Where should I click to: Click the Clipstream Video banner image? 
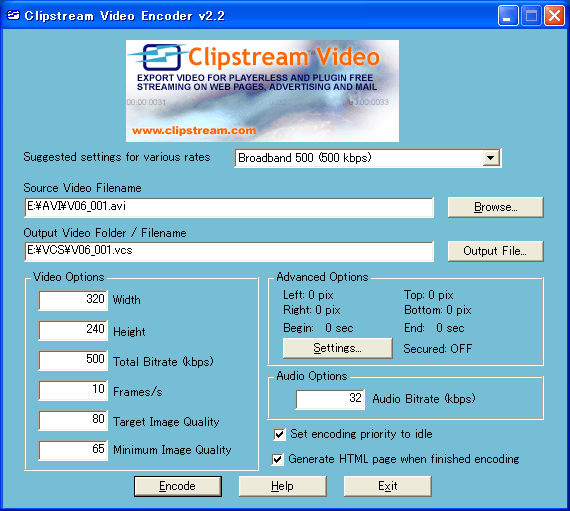[262, 91]
